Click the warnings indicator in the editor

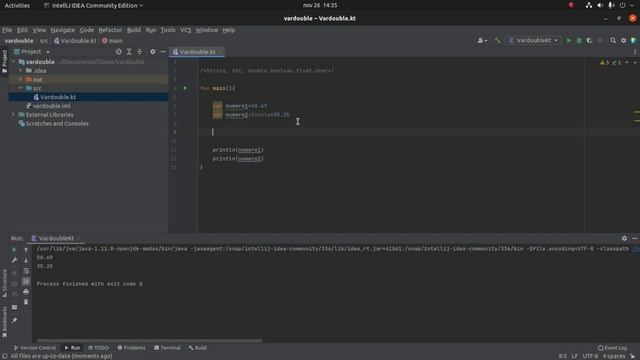click(604, 62)
